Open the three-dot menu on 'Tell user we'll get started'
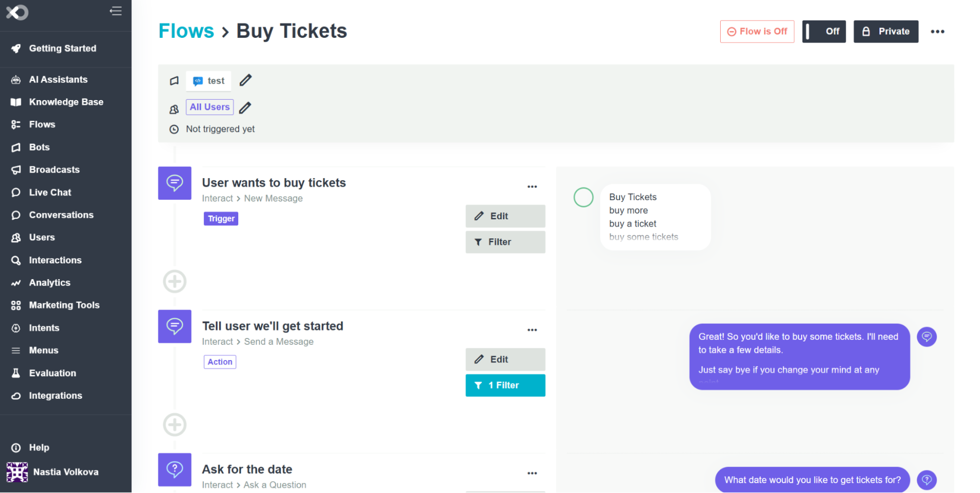Image resolution: width=980 pixels, height=493 pixels. 532,329
